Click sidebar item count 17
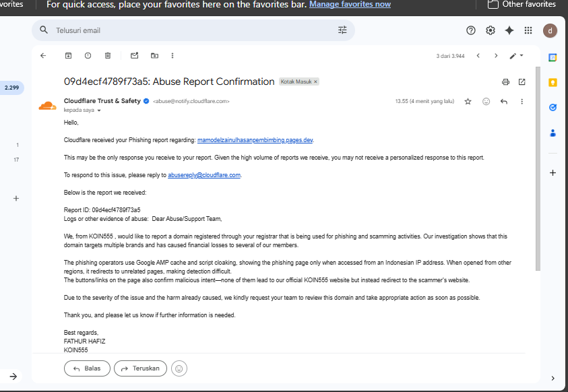Screen dimensions: 568x392 16,160
